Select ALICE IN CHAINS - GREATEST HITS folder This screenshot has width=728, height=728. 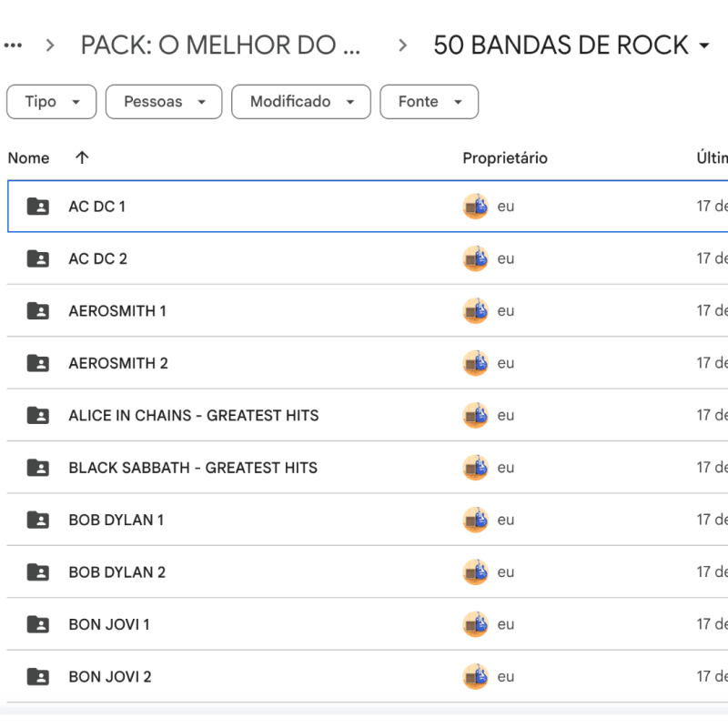click(x=193, y=416)
